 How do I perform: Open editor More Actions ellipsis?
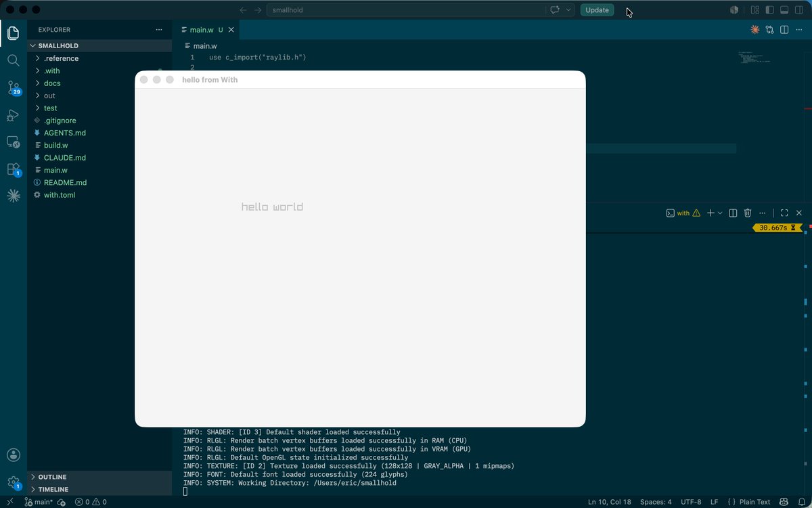pyautogui.click(x=799, y=30)
